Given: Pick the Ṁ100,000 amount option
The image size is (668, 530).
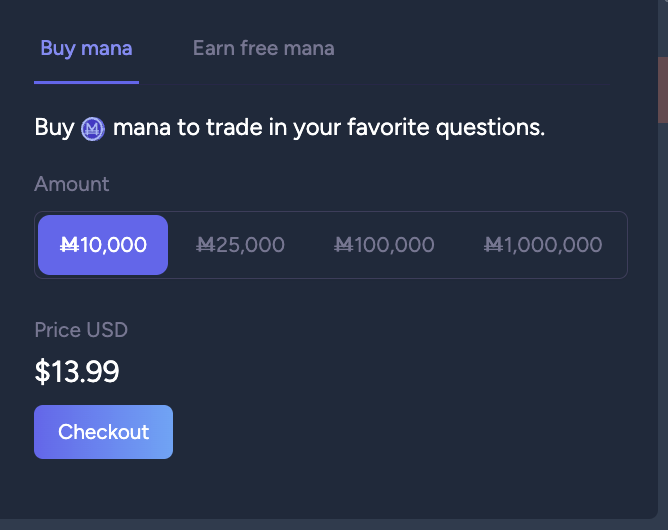Looking at the screenshot, I should tap(384, 245).
